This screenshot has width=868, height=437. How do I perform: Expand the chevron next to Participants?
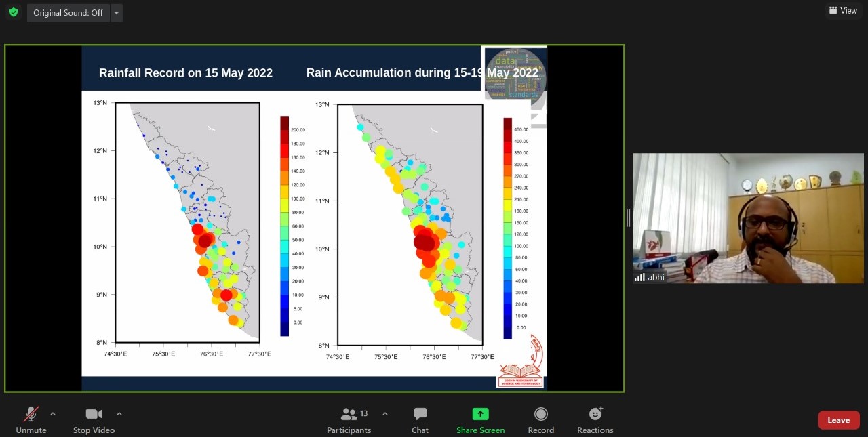pyautogui.click(x=385, y=414)
